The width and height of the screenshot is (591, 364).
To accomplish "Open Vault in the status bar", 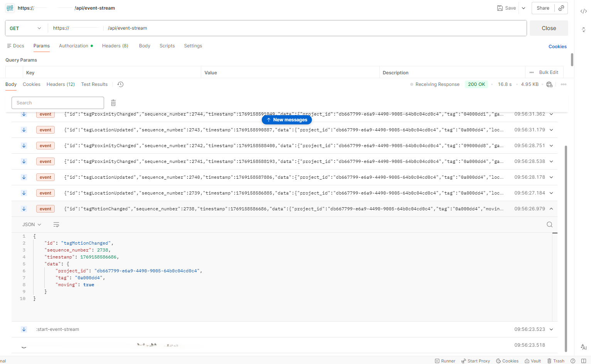I will [x=532, y=361].
